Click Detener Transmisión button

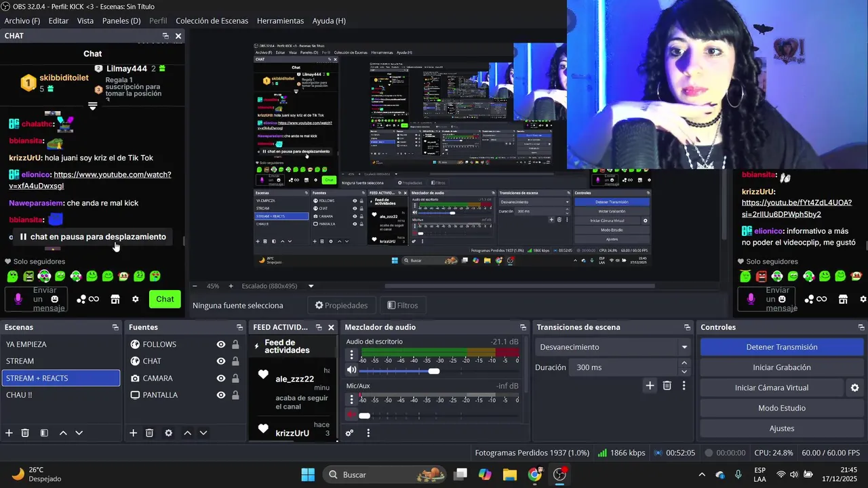coord(782,347)
